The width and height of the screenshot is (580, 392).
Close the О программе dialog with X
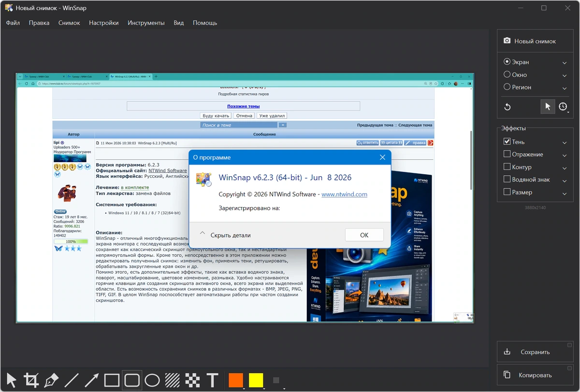(383, 157)
